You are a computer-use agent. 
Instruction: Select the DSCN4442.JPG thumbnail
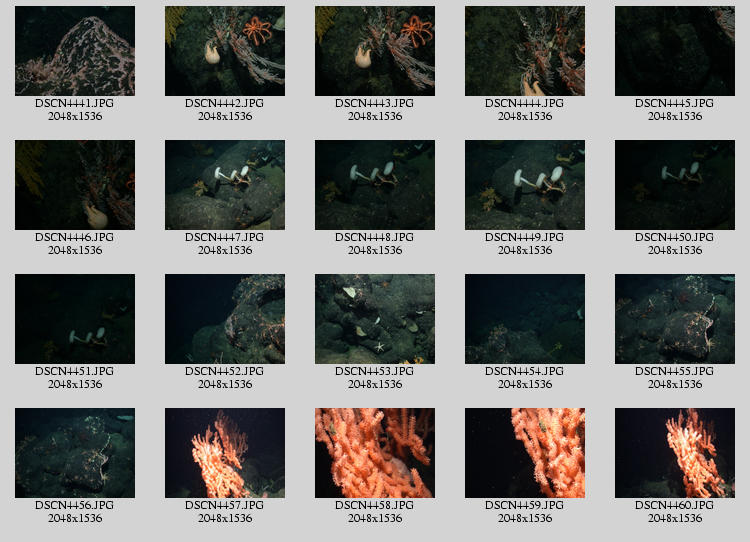[225, 51]
